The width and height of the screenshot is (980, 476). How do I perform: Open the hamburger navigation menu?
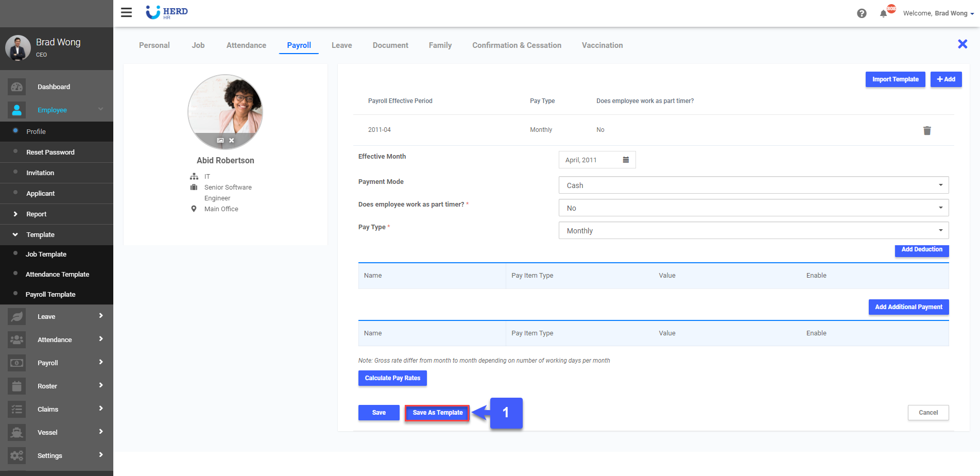(126, 12)
